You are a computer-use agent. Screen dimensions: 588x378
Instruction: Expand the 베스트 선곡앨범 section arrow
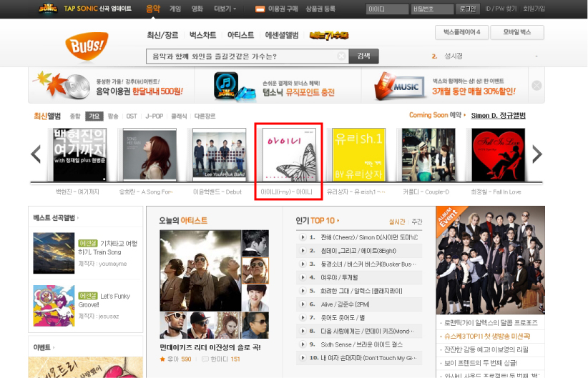pos(78,218)
